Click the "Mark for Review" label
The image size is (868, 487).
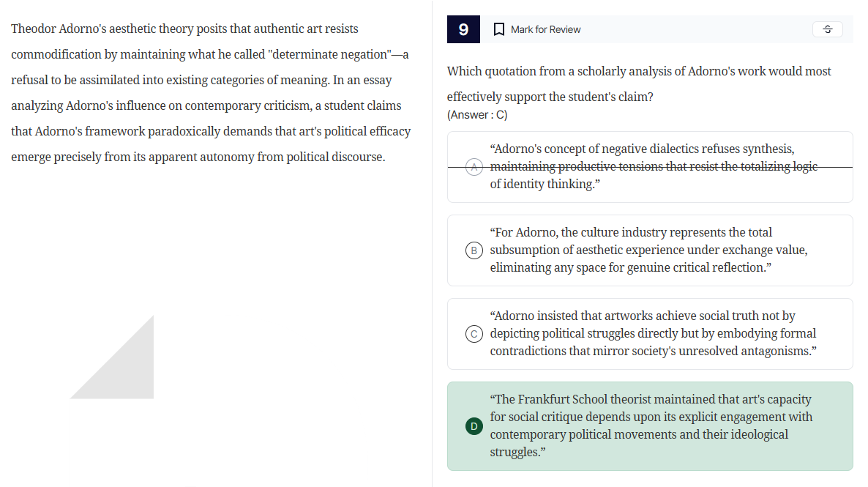point(545,29)
